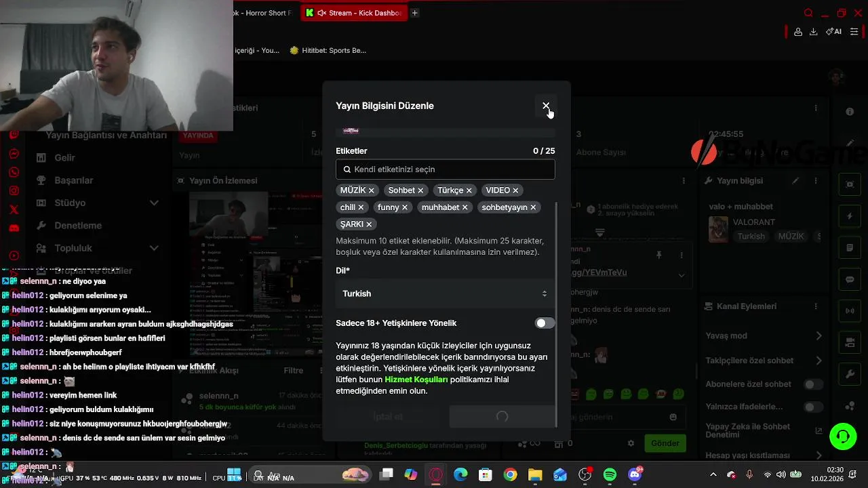Image resolution: width=868 pixels, height=488 pixels.
Task: Open the Windows Start menu
Action: 234,474
